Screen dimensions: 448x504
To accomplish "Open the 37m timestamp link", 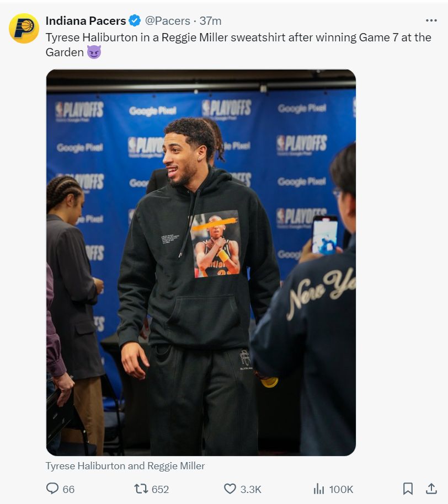I will point(210,21).
